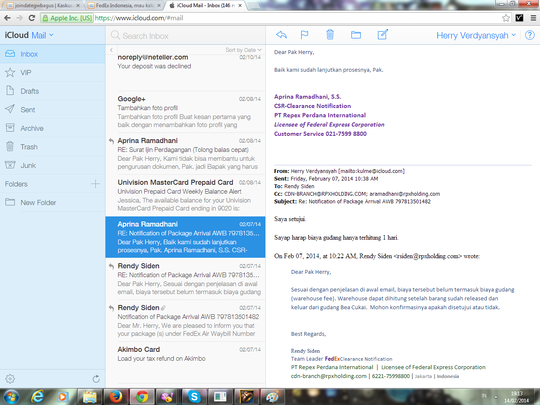Click the taskbar clock showing 19:13

[x=516, y=397]
